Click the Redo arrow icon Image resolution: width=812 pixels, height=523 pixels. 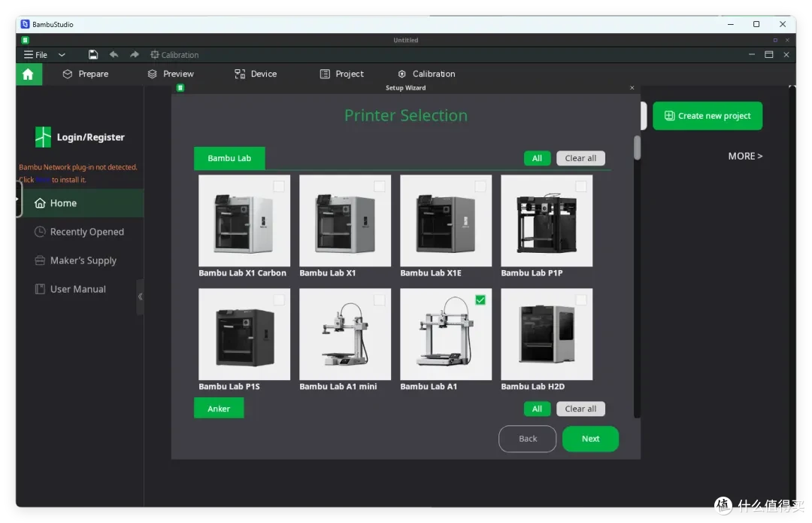pos(135,54)
